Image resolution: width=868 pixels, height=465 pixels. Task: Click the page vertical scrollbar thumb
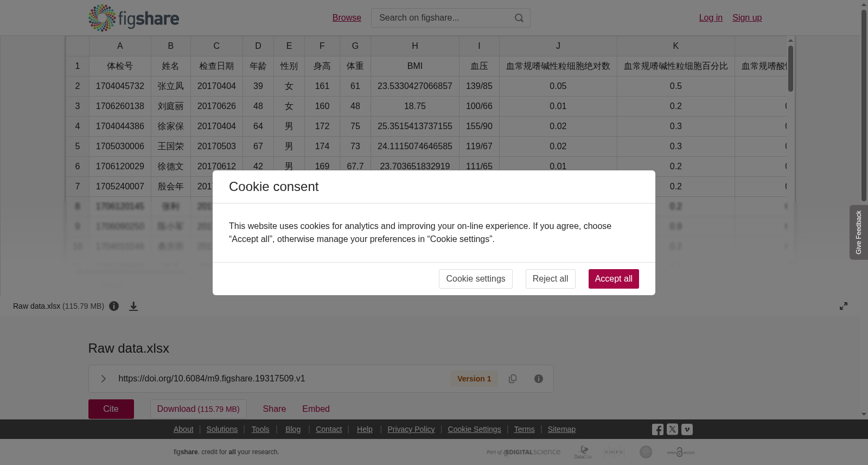click(x=864, y=106)
